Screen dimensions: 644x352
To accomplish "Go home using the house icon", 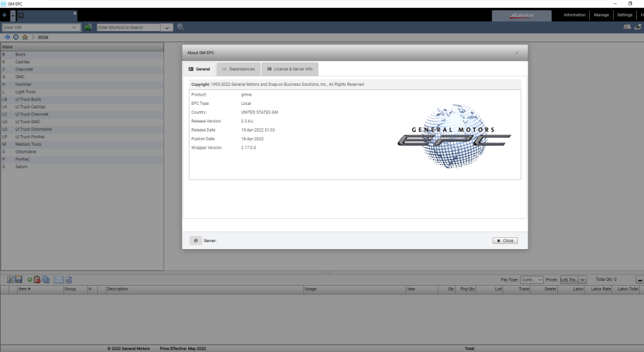I will click(x=25, y=37).
